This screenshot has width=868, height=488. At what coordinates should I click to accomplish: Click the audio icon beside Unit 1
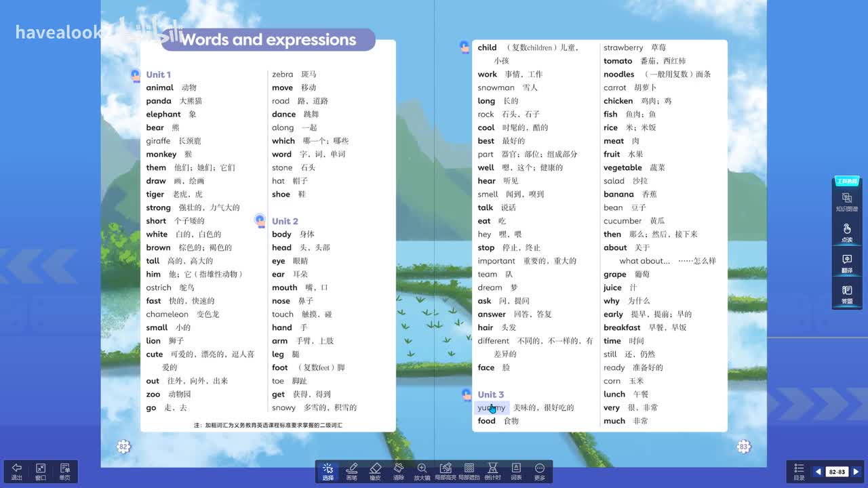(136, 75)
